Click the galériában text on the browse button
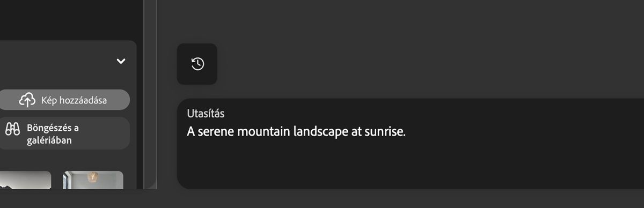This screenshot has height=208, width=644. (49, 140)
